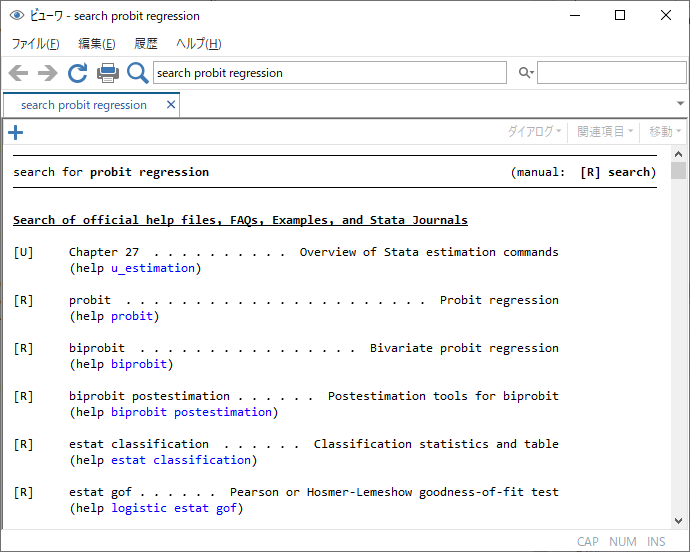Click the find-in-page search field
Viewport: 690px width, 552px height.
tap(611, 73)
